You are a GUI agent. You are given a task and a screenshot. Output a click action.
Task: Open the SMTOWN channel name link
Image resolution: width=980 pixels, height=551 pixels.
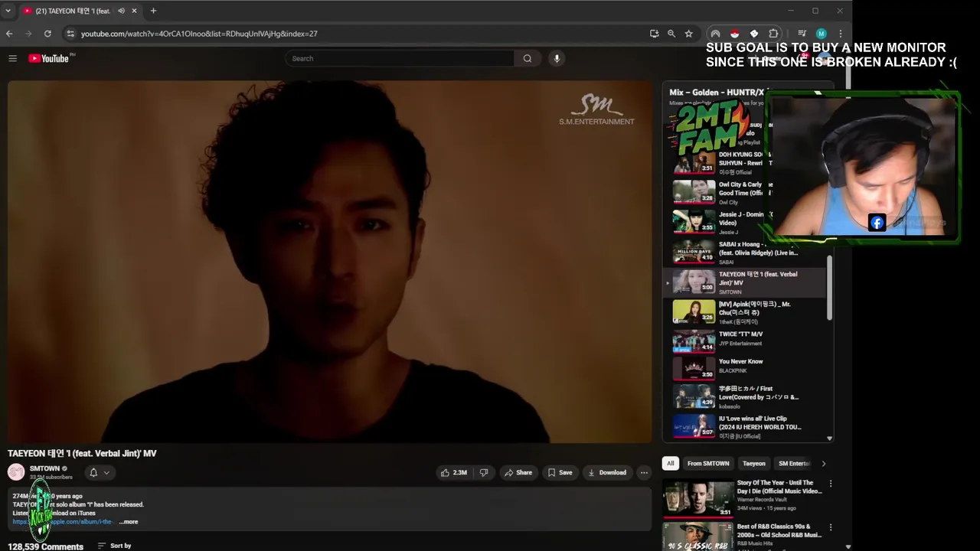[x=44, y=468]
